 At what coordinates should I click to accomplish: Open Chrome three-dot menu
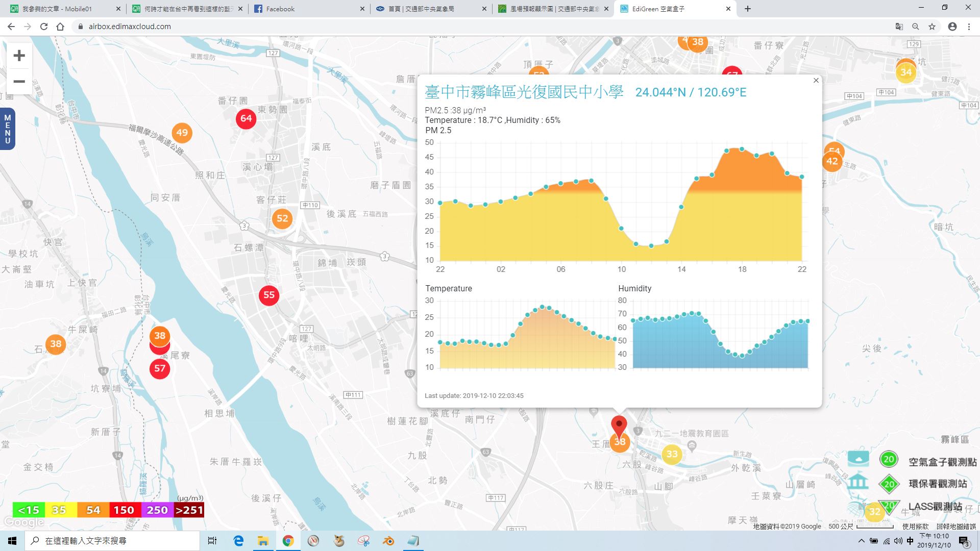click(x=969, y=27)
